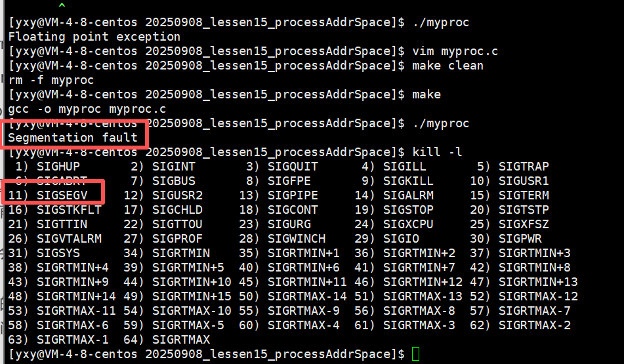
Task: Select the SIGHUP signal name
Action: pos(58,167)
